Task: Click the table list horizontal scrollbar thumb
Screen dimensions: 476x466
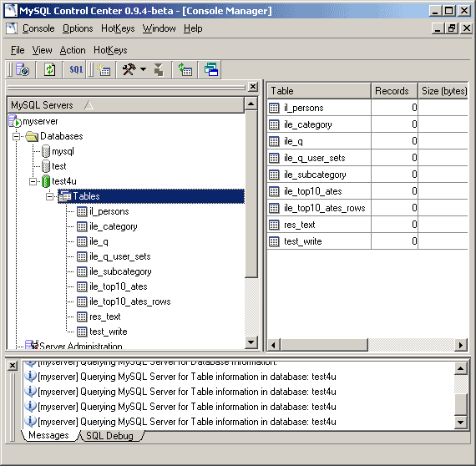Action: coord(324,345)
